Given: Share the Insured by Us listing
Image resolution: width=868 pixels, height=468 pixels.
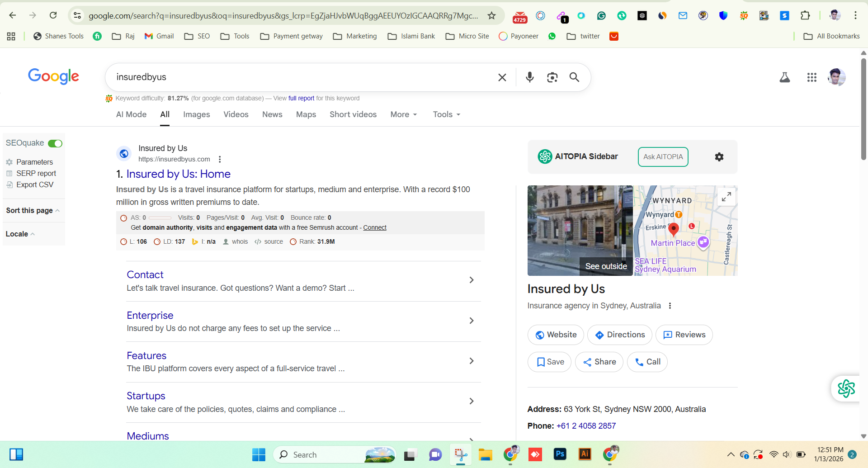Looking at the screenshot, I should click(x=599, y=362).
